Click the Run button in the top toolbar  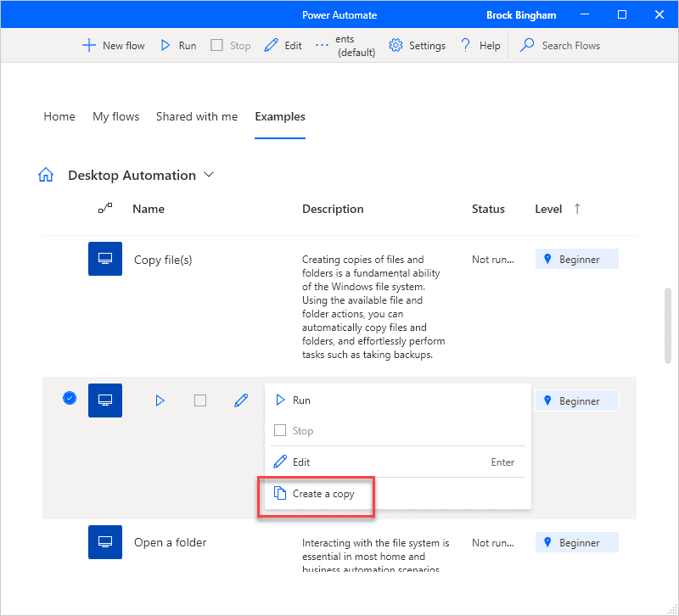178,45
